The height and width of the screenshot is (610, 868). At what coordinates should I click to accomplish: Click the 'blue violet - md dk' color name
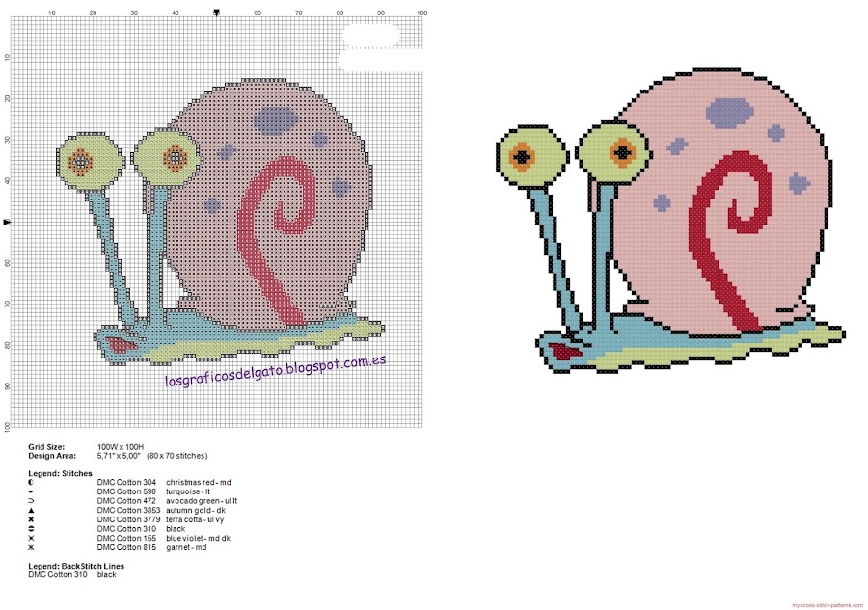(198, 538)
